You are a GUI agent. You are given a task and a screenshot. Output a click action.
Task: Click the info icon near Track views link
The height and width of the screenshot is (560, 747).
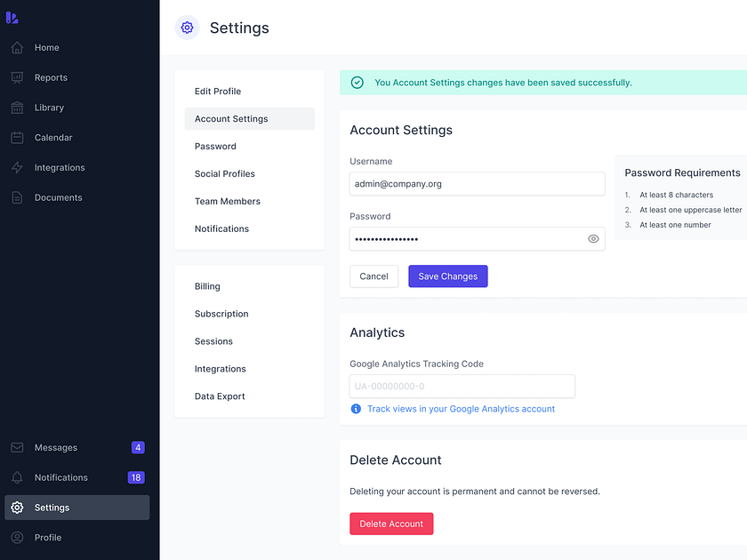356,409
